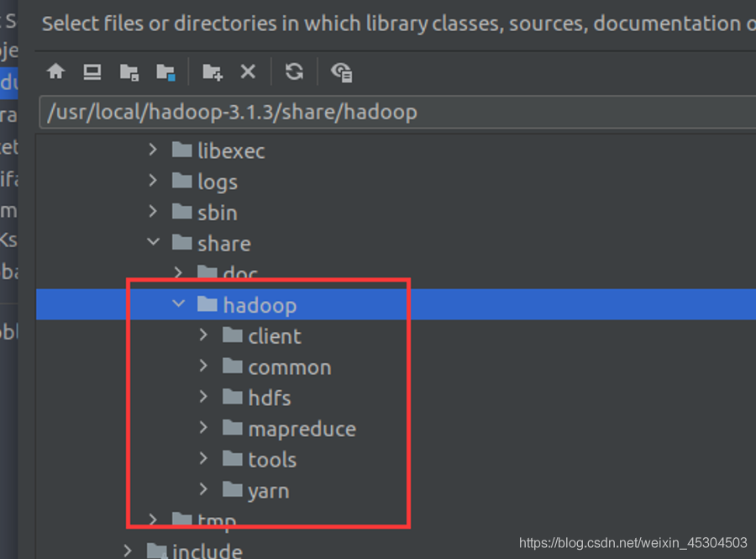
Task: Expand the tools folder chevron
Action: coord(203,458)
